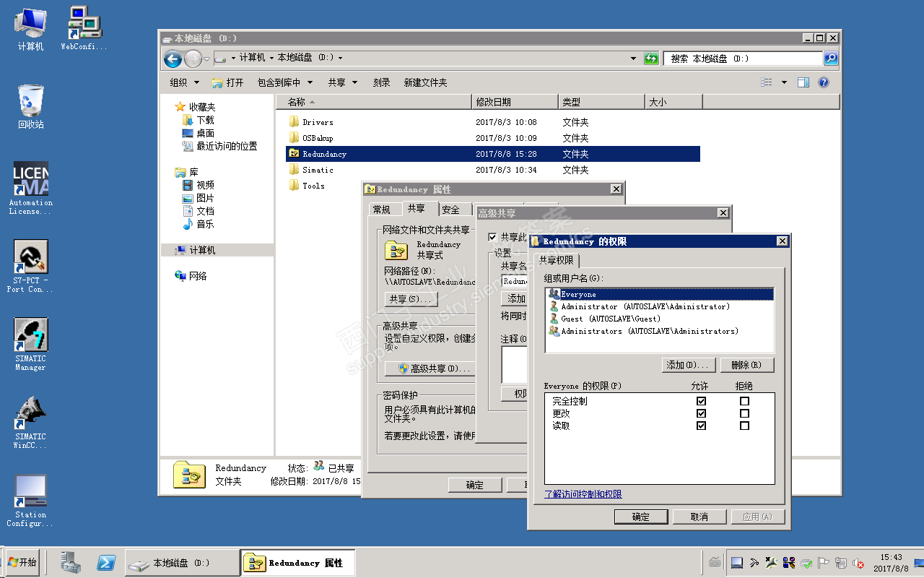The image size is (924, 578).
Task: Allow 完全控制 for Everyone
Action: click(x=701, y=401)
